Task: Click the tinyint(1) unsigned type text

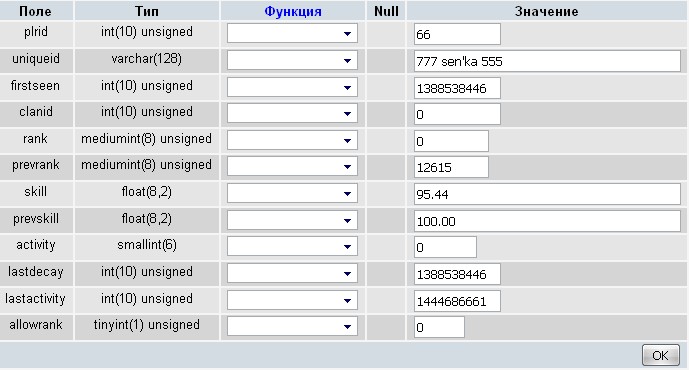Action: pyautogui.click(x=147, y=325)
